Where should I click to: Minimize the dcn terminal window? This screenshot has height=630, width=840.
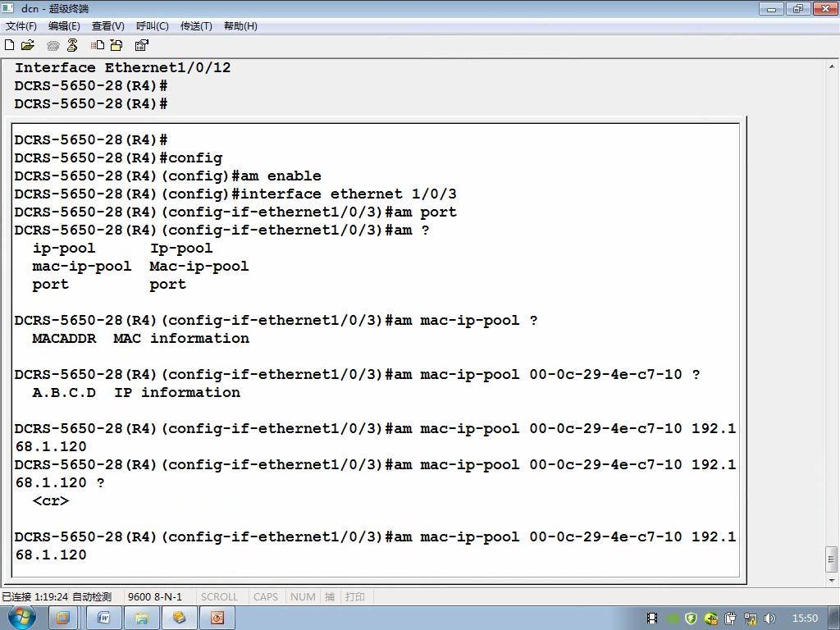(x=771, y=8)
